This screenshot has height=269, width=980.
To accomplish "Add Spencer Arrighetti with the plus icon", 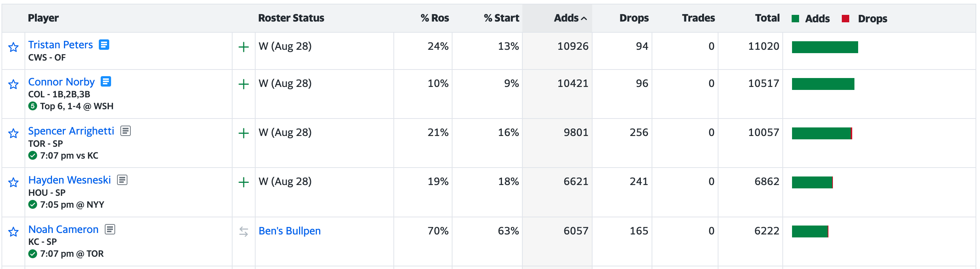I will pyautogui.click(x=243, y=133).
